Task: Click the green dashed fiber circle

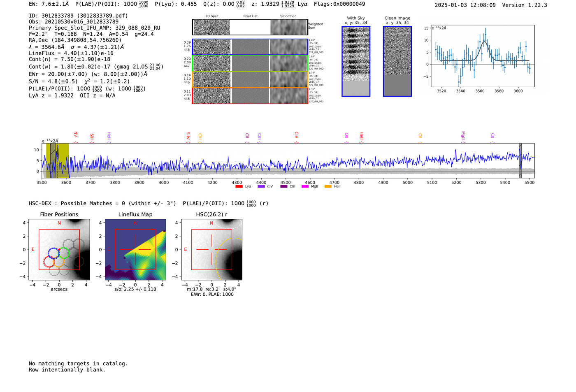Action: coord(64,253)
